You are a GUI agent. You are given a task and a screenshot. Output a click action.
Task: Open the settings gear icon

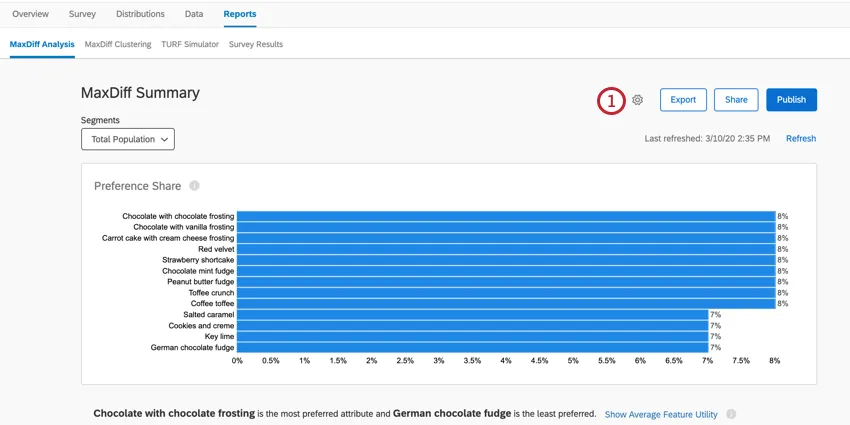(x=638, y=100)
